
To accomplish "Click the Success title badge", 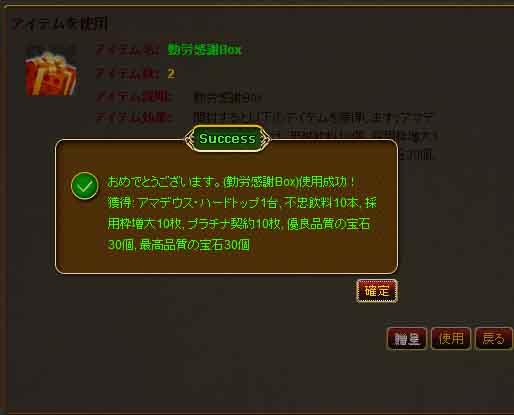I will coord(227,139).
